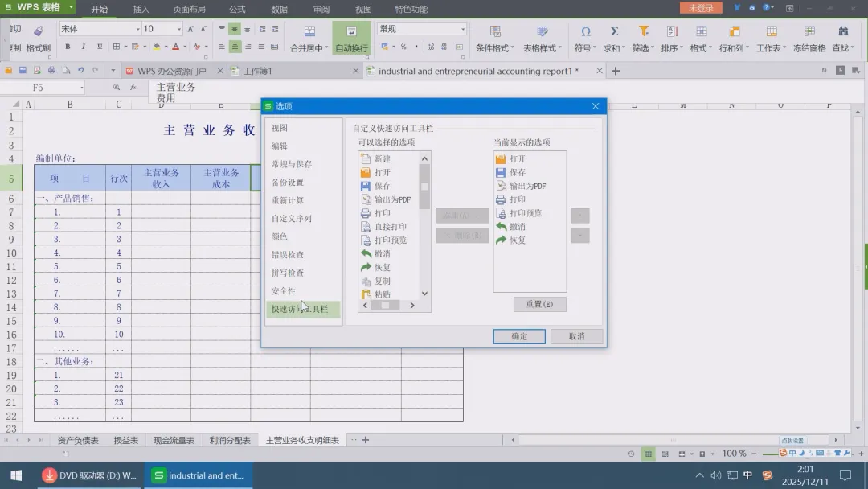Click the 未登录 login button
The image size is (868, 489).
click(x=701, y=8)
